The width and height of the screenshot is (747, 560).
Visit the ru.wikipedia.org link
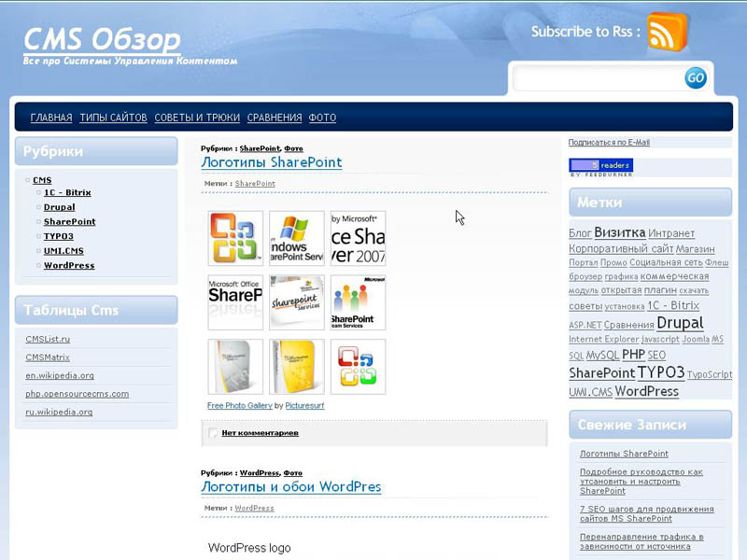(x=59, y=412)
